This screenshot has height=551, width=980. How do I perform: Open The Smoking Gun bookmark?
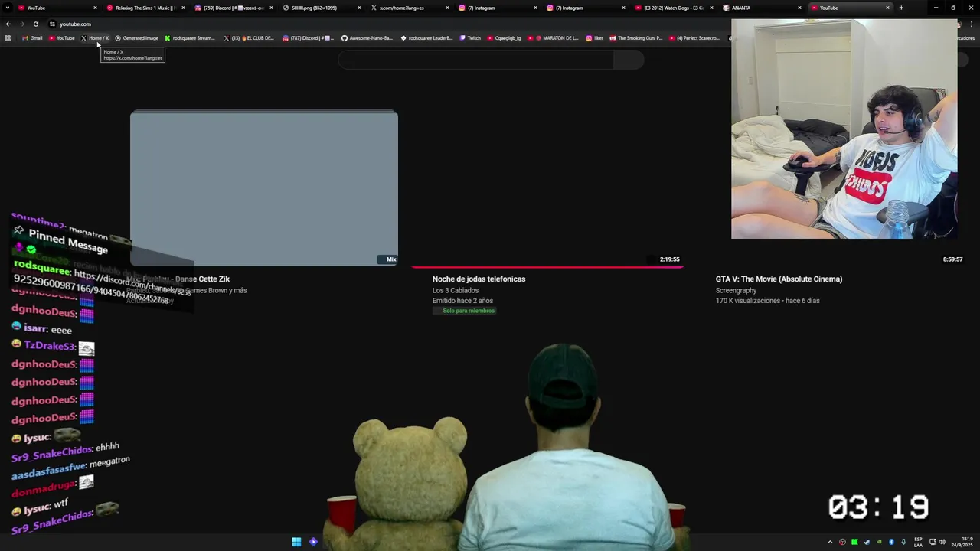(x=636, y=38)
